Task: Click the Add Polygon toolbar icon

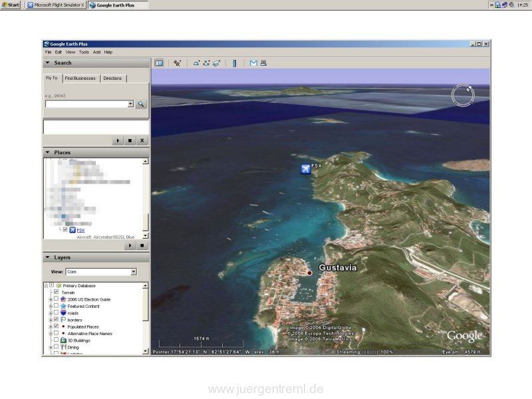Action: 196,63
